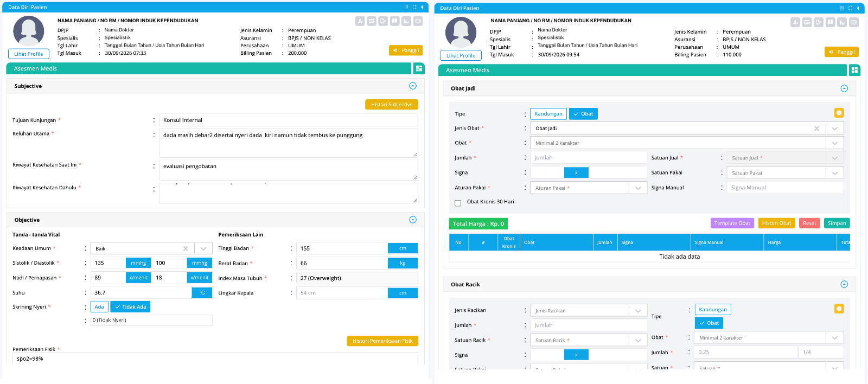868x384 pixels.
Task: Click the user icon in the right patient panel toolbar
Action: coord(795,22)
